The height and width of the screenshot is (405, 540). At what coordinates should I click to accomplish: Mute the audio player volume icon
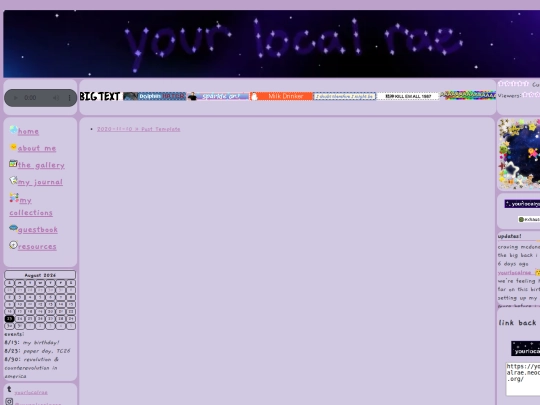coord(55,98)
